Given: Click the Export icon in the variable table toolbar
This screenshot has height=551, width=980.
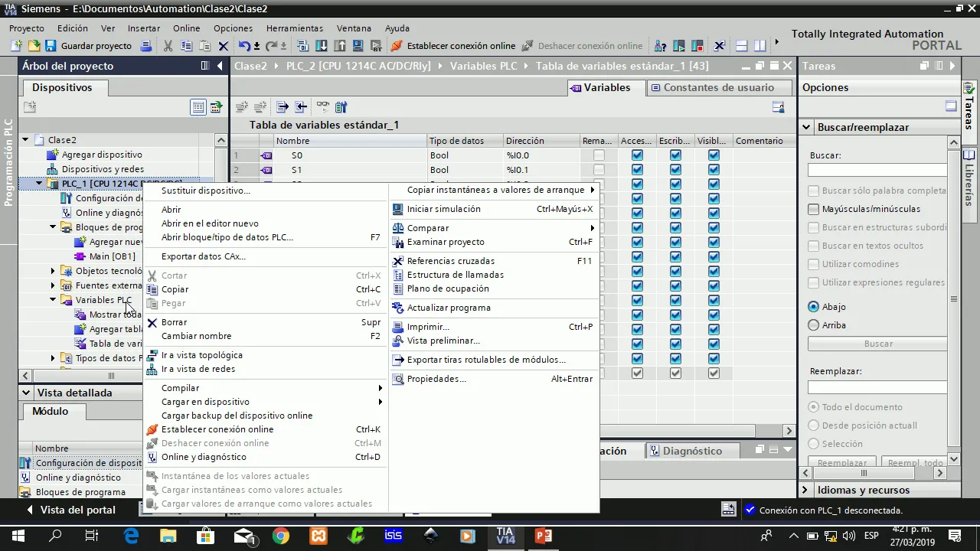Looking at the screenshot, I should pos(283,107).
